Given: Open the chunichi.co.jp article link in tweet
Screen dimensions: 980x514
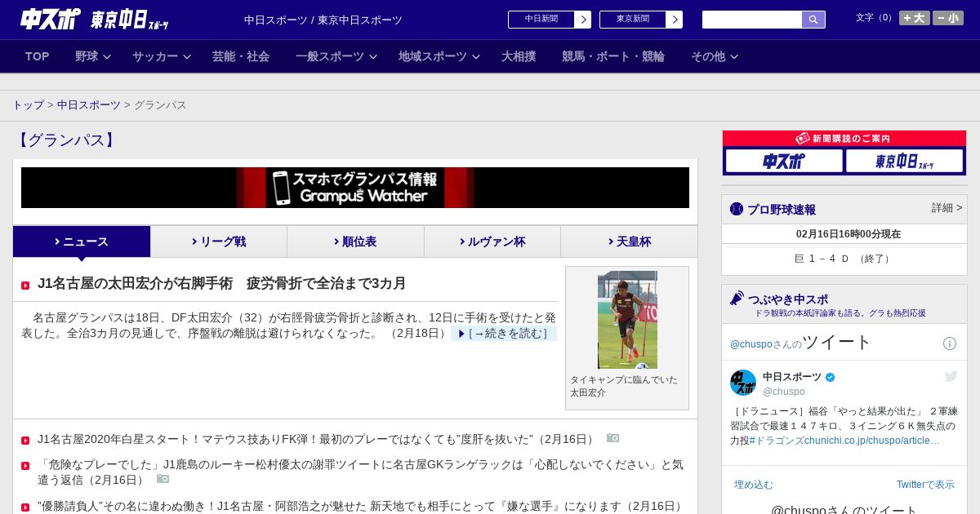Looking at the screenshot, I should (872, 441).
